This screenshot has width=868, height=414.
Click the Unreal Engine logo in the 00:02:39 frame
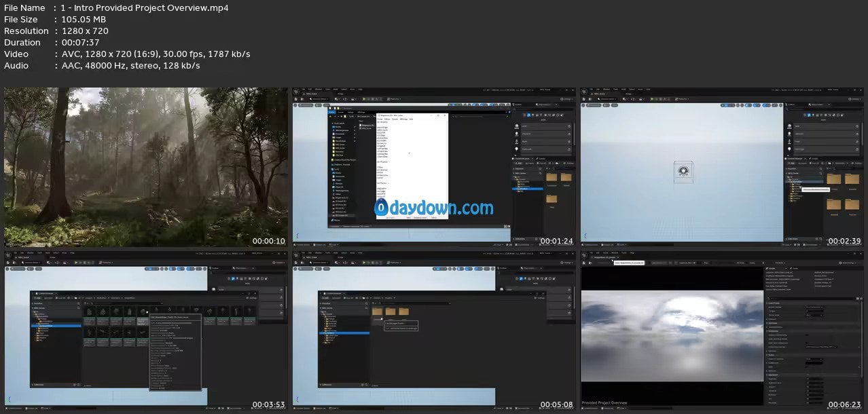[x=585, y=91]
